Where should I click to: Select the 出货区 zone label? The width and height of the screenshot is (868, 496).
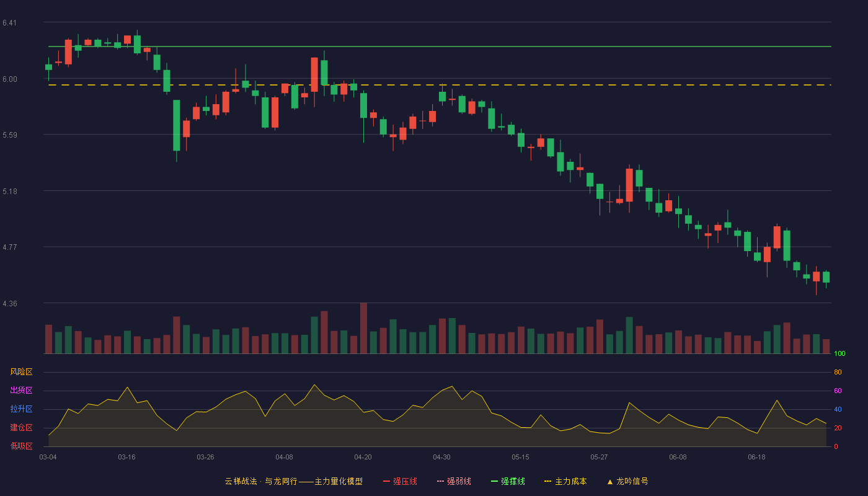(22, 391)
